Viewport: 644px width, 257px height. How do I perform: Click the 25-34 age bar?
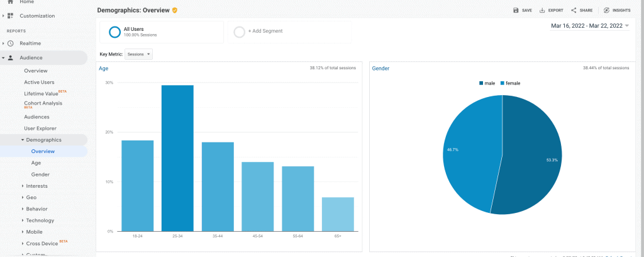point(177,158)
